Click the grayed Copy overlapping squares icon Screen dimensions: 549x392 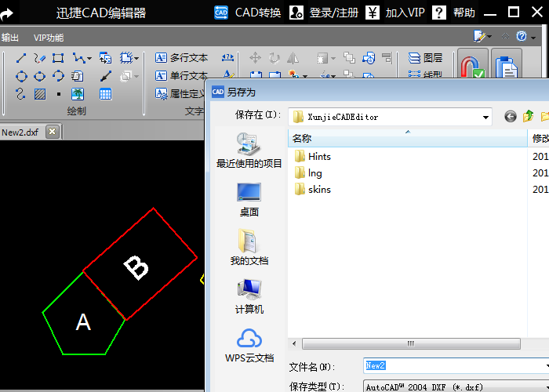coord(349,57)
